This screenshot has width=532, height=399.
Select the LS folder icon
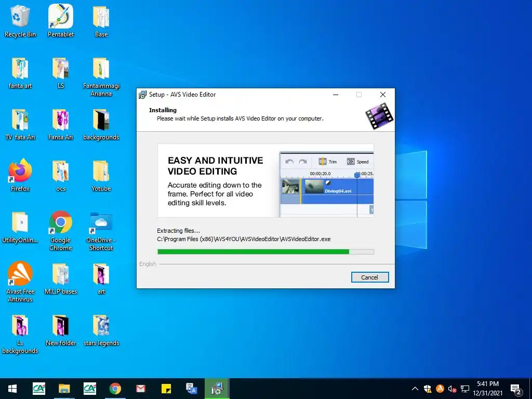point(61,73)
